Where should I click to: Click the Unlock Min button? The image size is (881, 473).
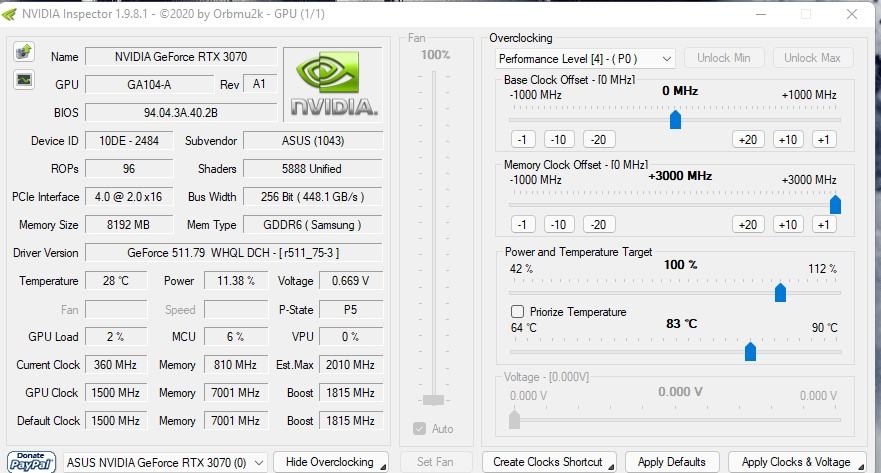pyautogui.click(x=724, y=58)
